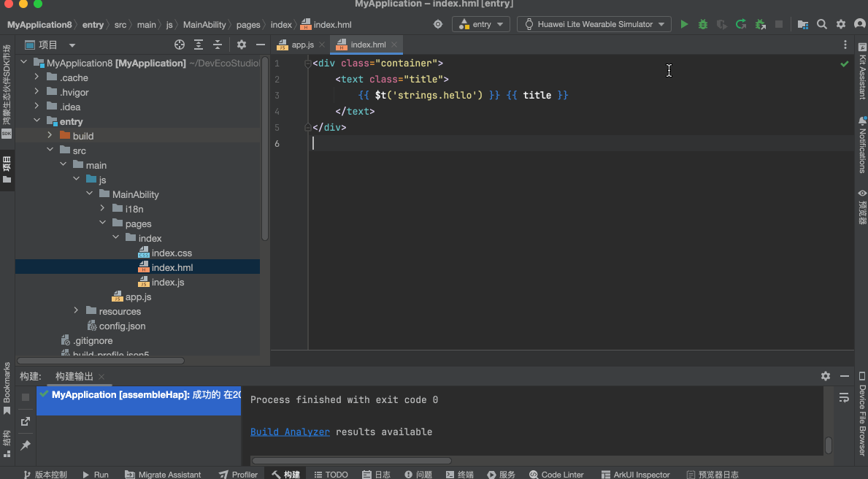Hide the project panel with minus icon

(261, 45)
